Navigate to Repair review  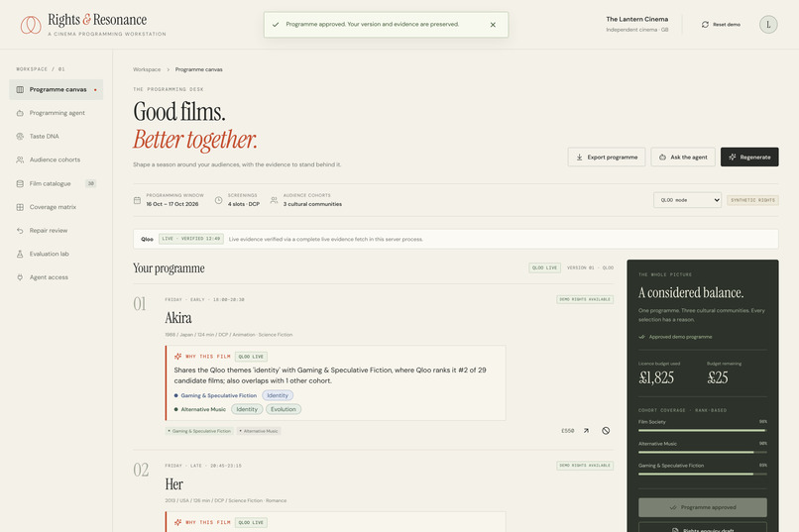[57, 231]
